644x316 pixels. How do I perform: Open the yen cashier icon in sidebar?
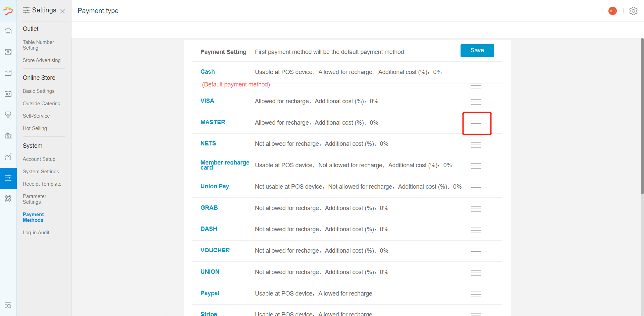coord(8,52)
